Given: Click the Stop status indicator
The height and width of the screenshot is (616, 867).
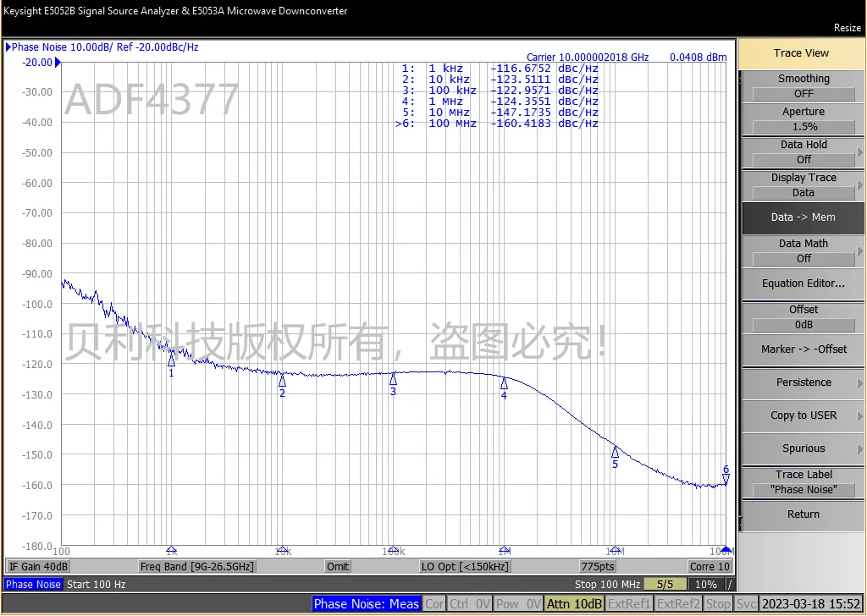Looking at the screenshot, I should pyautogui.click(x=718, y=604).
